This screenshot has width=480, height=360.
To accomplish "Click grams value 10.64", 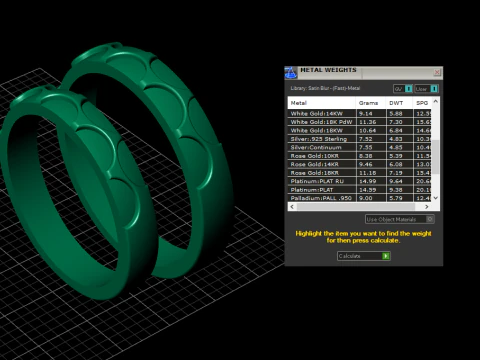I will (367, 130).
